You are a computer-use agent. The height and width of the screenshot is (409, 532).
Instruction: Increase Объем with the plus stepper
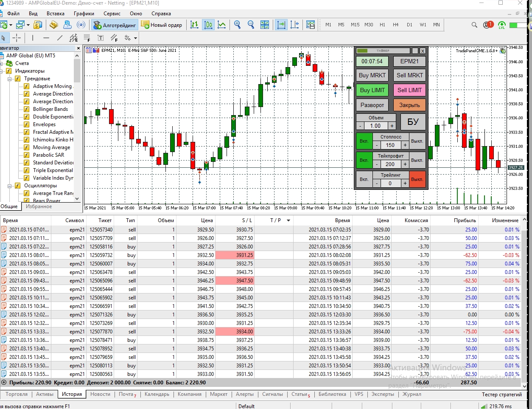[392, 126]
